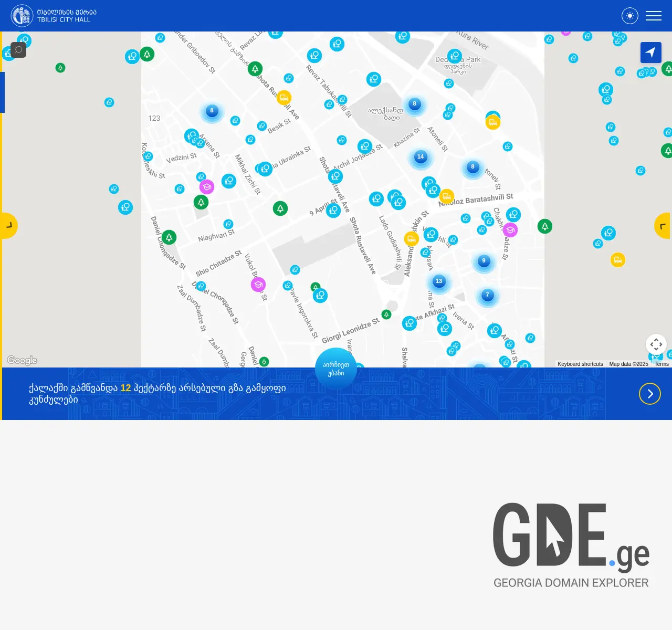Expand the right yellow side panel chevron

pos(664,225)
